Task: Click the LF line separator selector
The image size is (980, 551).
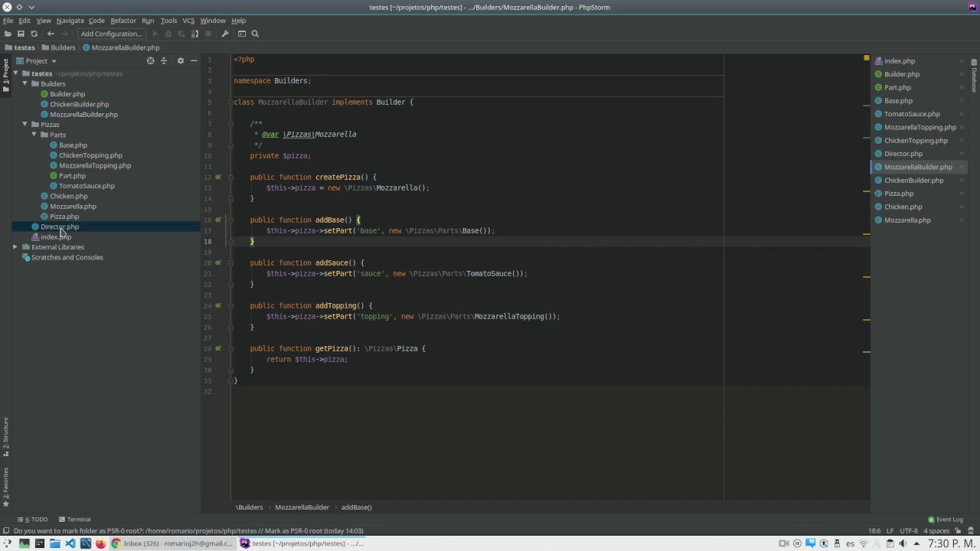Action: 890,530
